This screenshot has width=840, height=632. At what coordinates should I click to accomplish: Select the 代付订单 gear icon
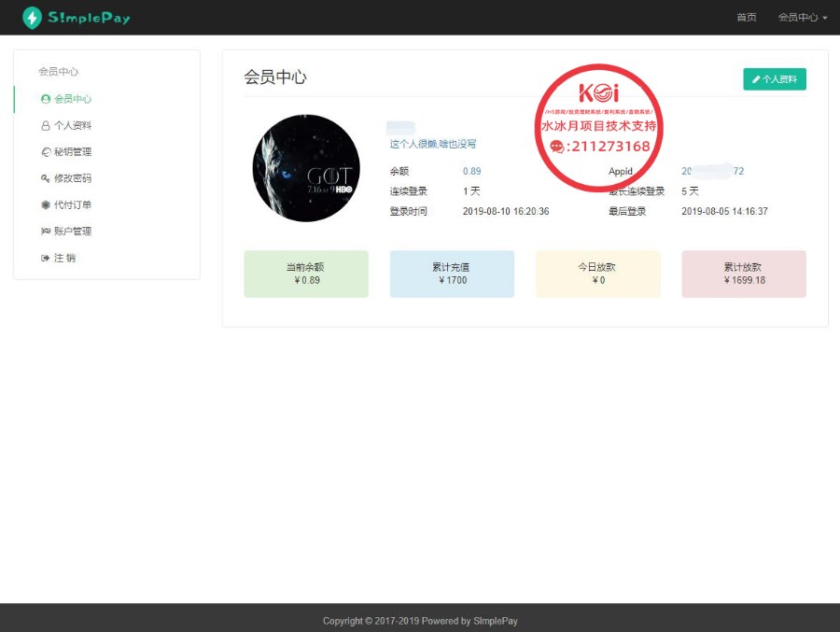click(x=47, y=204)
